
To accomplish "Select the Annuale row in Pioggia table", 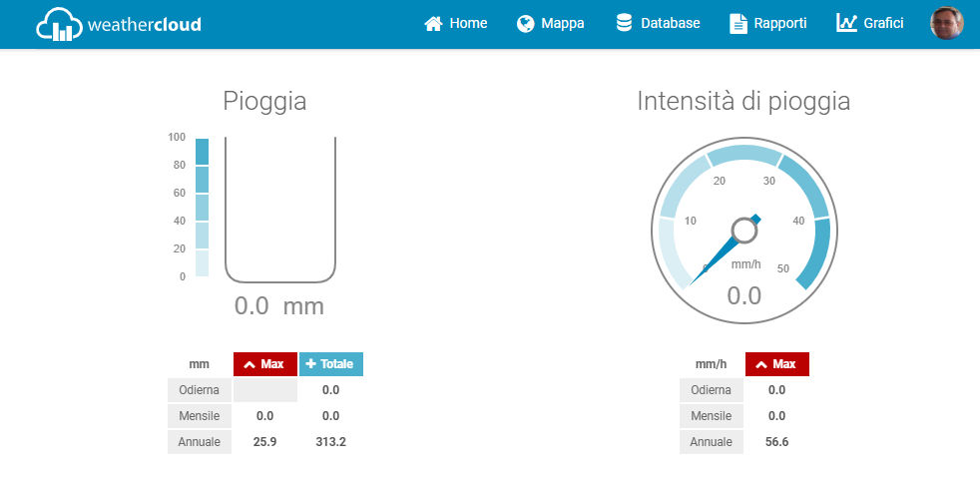I will point(200,442).
